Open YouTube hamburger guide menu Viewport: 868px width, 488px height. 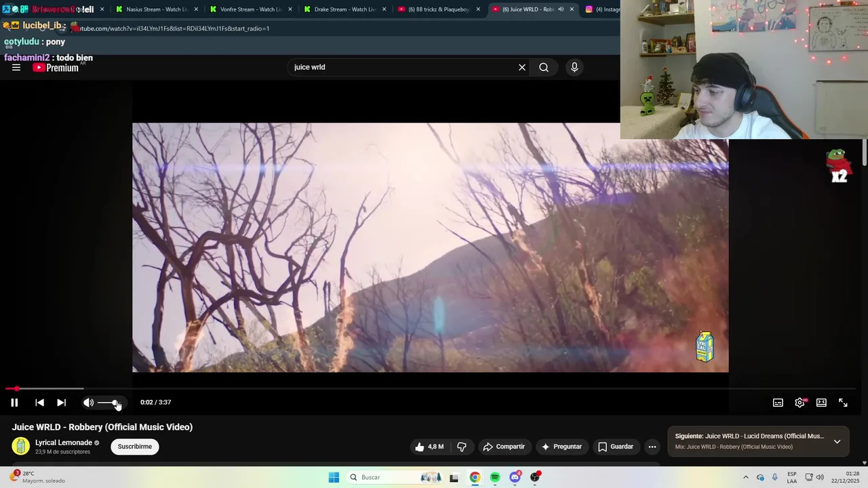coord(16,67)
